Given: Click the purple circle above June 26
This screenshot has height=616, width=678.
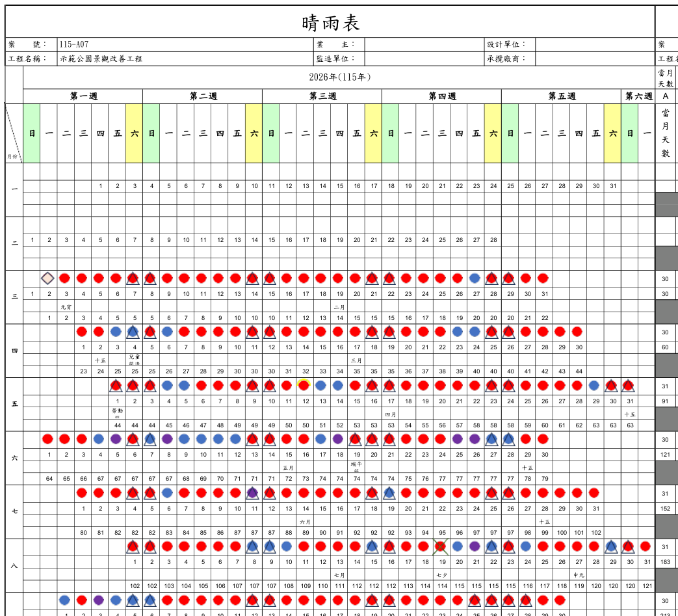Looking at the screenshot, I should pyautogui.click(x=475, y=439).
